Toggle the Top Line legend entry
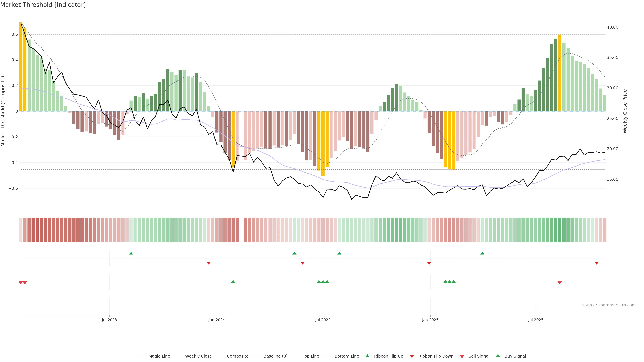 (x=311, y=356)
